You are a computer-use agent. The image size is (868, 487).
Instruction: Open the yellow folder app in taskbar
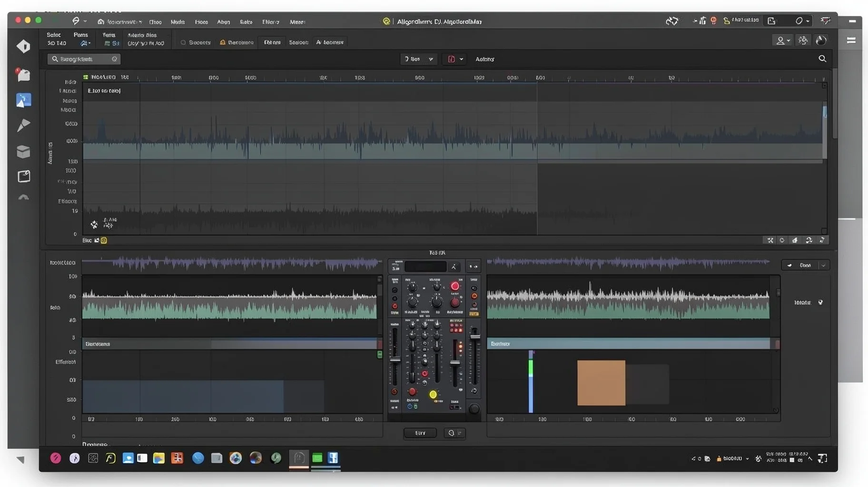click(x=159, y=458)
